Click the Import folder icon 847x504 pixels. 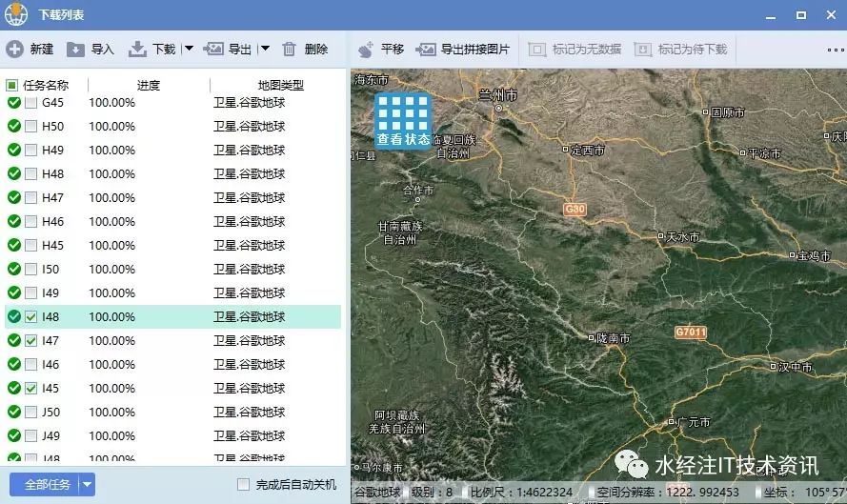75,50
